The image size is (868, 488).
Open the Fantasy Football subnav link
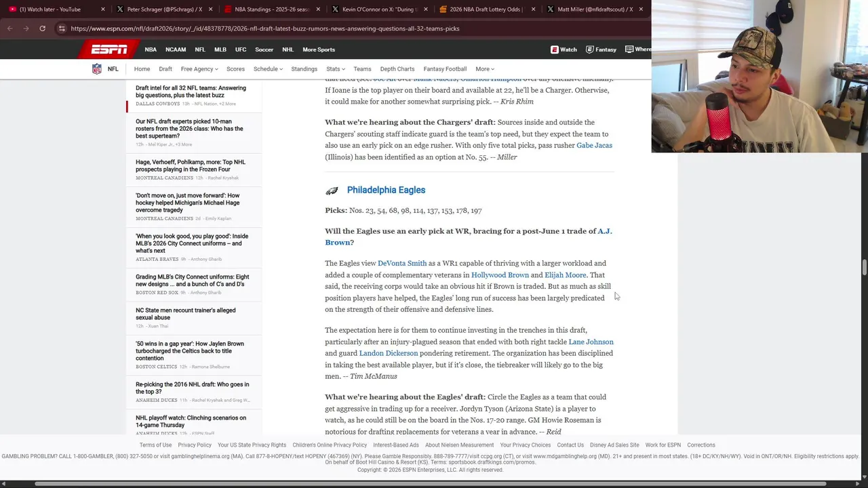click(x=445, y=69)
